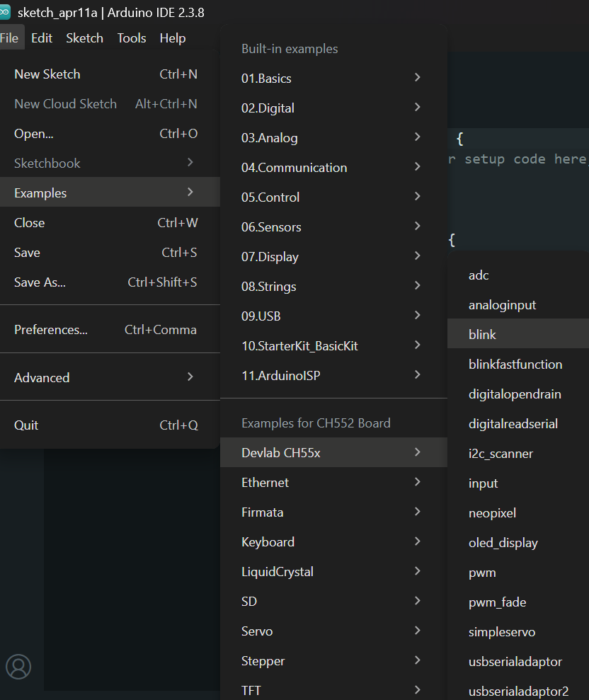Expand 01.Basics examples
This screenshot has height=700, width=589.
[x=333, y=79]
